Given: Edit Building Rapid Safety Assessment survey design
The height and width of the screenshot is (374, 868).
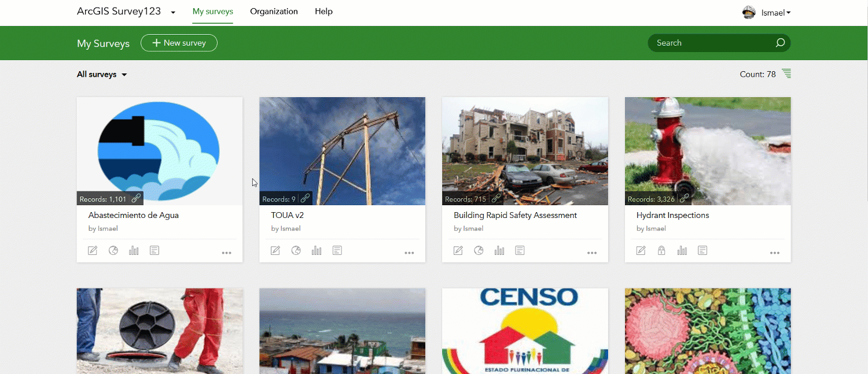Looking at the screenshot, I should [458, 250].
